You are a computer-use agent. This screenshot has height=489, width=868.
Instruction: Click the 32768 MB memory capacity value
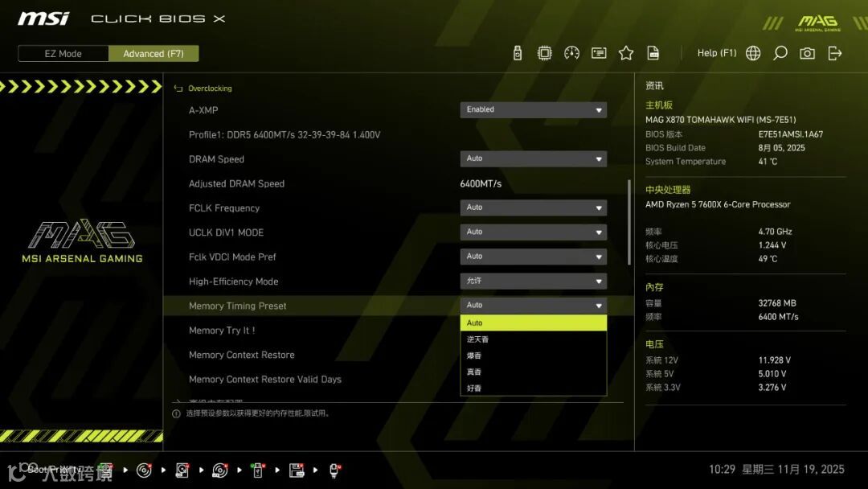(x=776, y=303)
